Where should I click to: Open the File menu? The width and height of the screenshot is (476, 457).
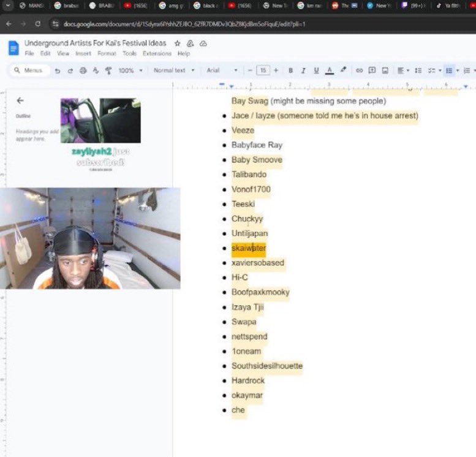(29, 53)
